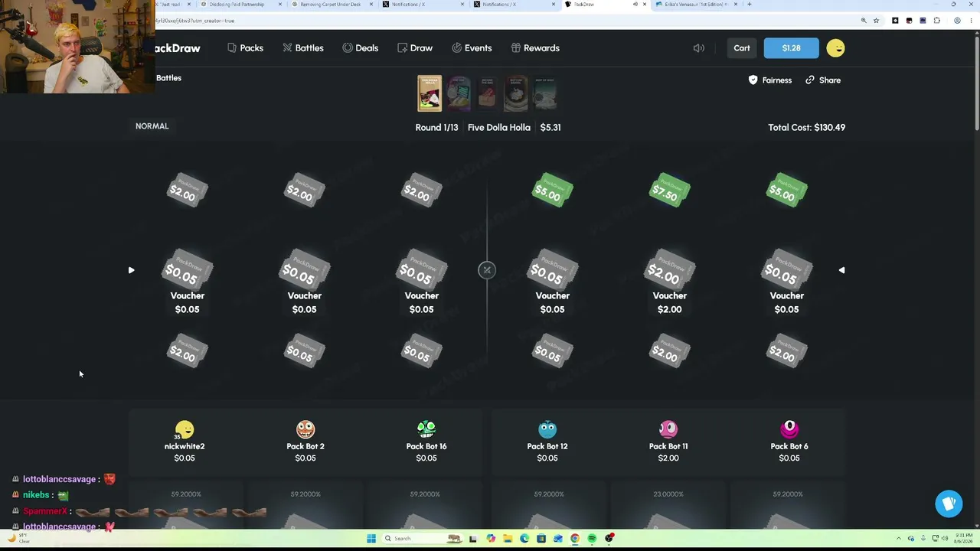Viewport: 980px width, 551px height.
Task: Select the Pack Bot 6 avatar
Action: tap(789, 429)
